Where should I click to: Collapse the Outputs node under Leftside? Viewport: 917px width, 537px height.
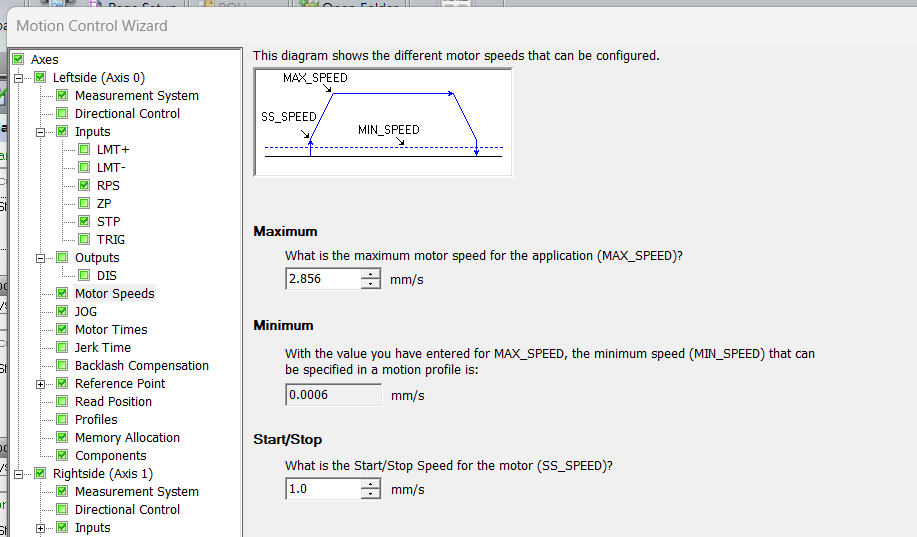point(41,258)
